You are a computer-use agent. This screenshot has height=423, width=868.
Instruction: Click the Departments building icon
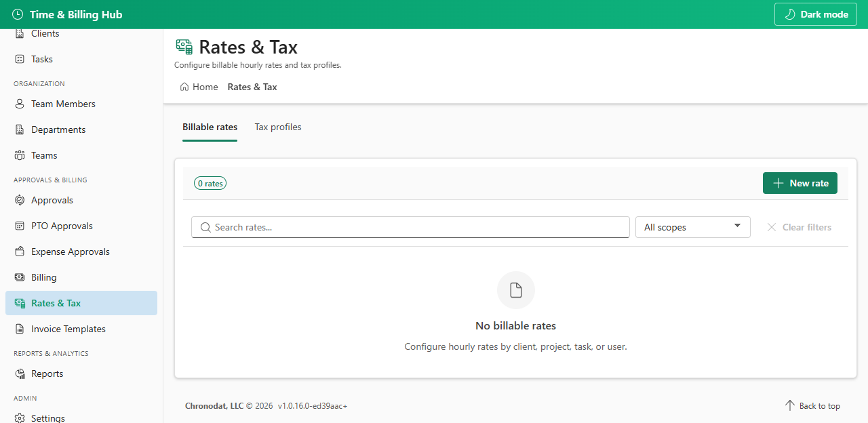click(x=20, y=129)
